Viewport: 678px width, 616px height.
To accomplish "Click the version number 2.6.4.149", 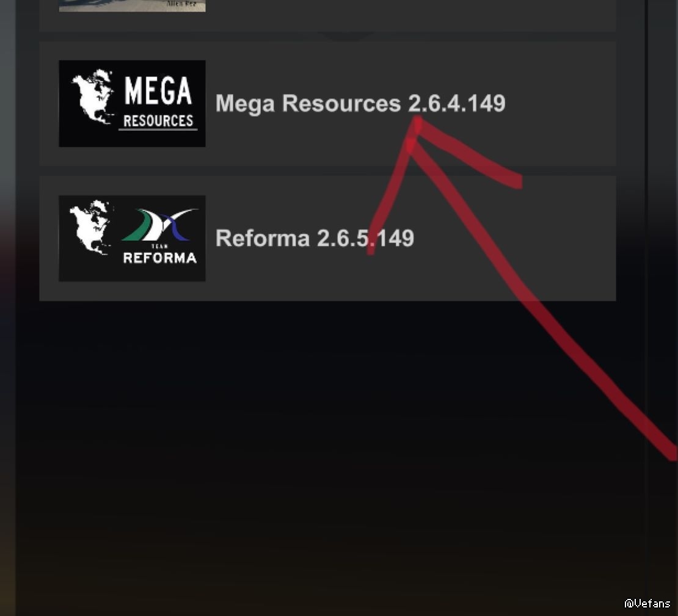I will pos(457,103).
